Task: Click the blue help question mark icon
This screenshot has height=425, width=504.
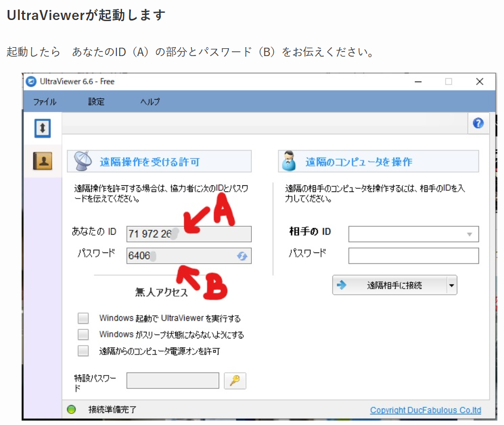Action: coord(478,123)
